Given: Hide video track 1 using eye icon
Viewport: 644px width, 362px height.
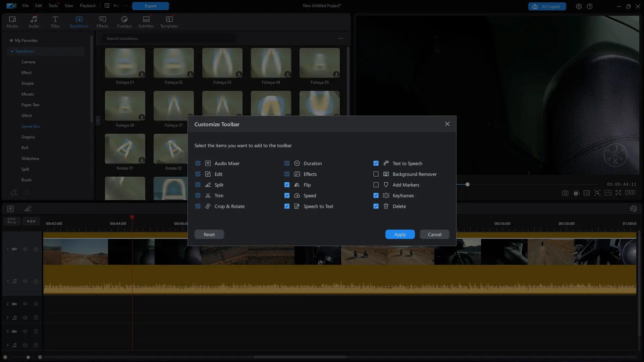Looking at the screenshot, I should (25, 249).
